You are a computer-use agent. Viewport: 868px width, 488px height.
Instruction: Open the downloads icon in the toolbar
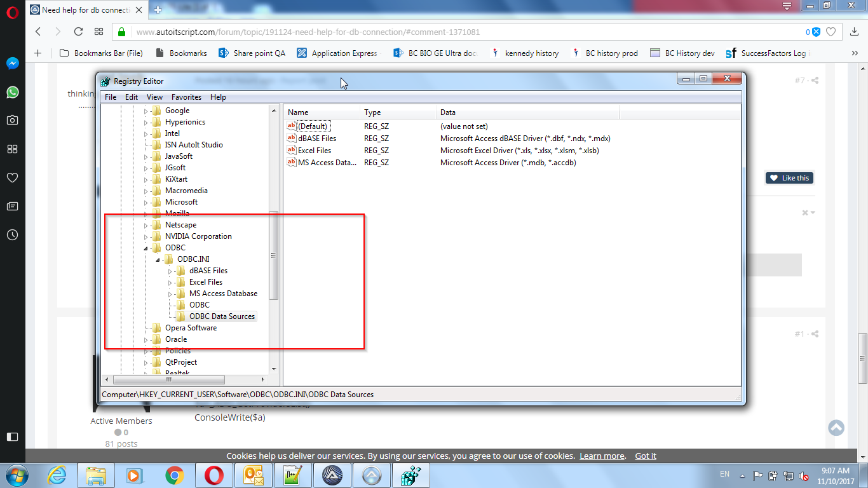click(853, 31)
